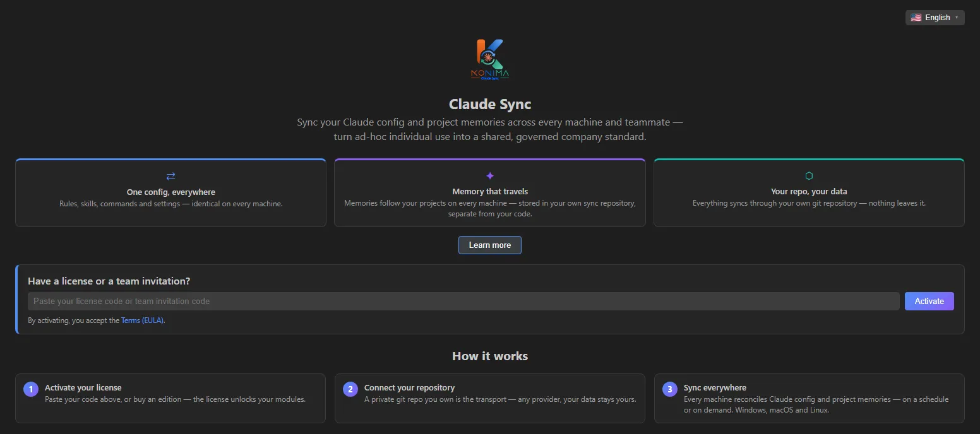Screen dimensions: 980x434
Task: Click the sync arrows icon above One config
Action: 170,176
